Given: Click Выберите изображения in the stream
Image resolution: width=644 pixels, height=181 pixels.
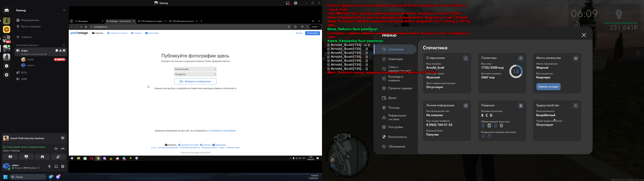Looking at the screenshot, I should coord(196,81).
